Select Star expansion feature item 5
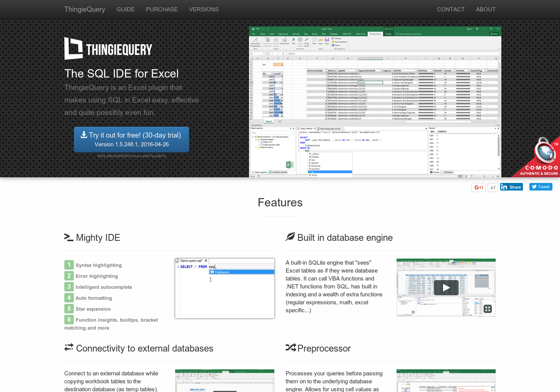 (x=88, y=309)
